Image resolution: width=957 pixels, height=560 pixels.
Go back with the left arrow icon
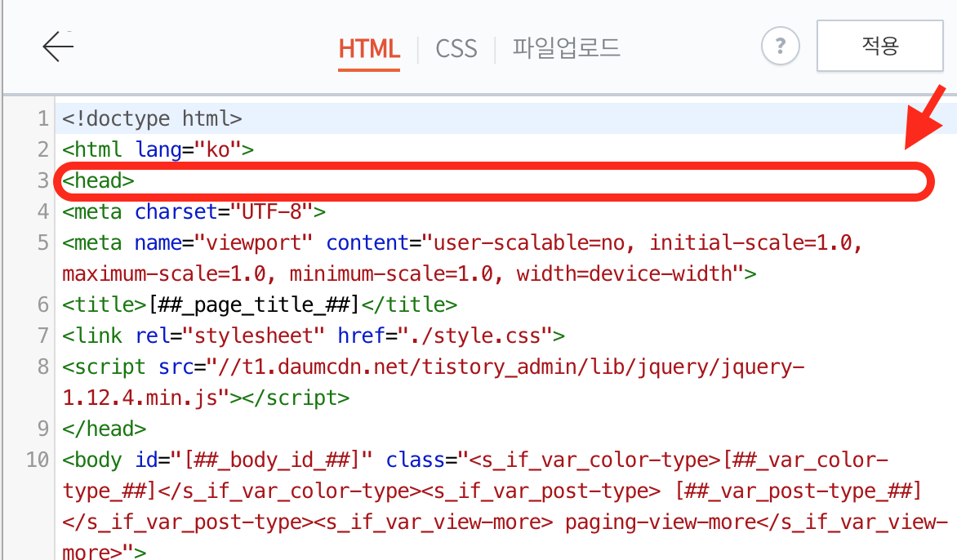pyautogui.click(x=58, y=47)
